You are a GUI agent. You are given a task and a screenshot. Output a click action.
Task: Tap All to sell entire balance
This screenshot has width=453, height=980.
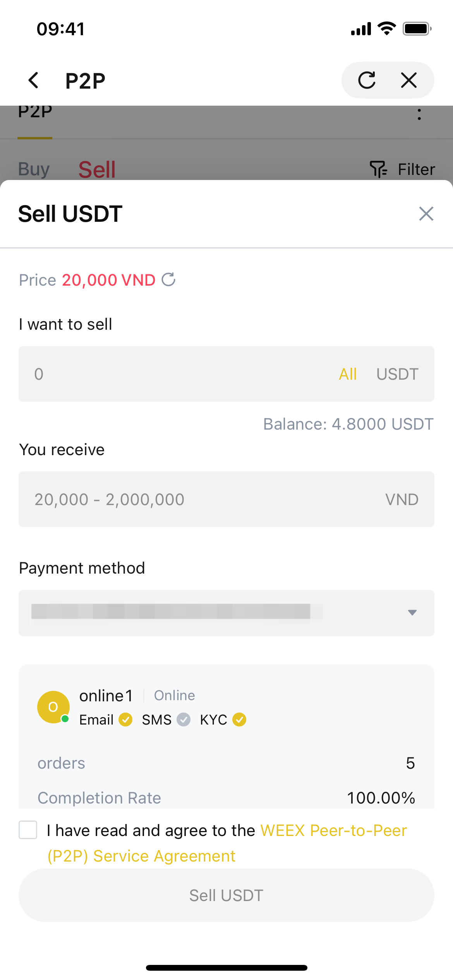click(348, 374)
